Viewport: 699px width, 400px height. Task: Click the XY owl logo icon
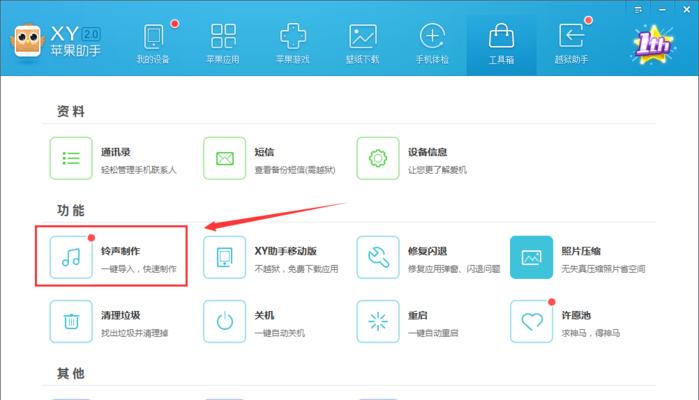(27, 41)
